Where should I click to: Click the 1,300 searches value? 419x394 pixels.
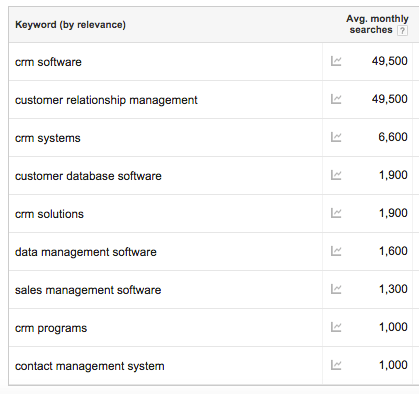(393, 289)
